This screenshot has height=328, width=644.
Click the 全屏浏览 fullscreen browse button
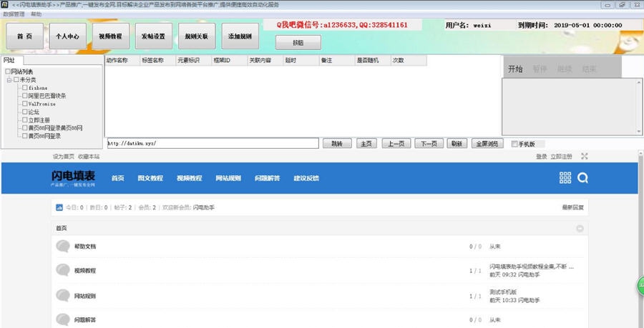(x=487, y=144)
